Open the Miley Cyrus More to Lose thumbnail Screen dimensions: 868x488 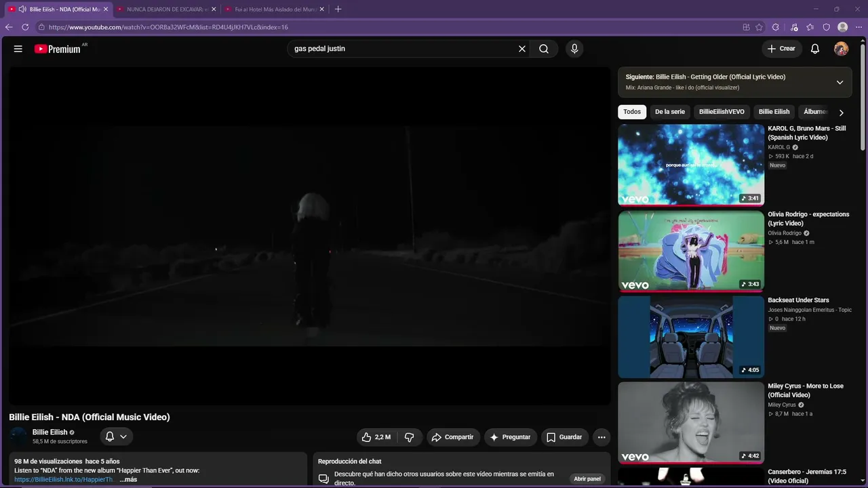coord(691,423)
